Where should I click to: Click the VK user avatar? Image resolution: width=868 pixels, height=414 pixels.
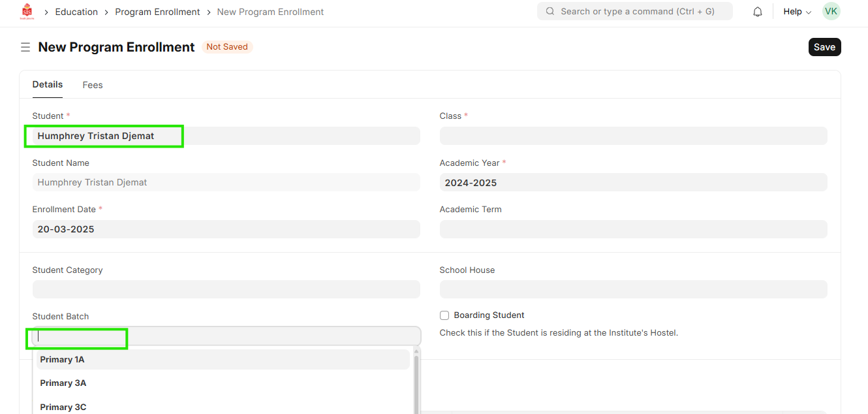pyautogui.click(x=831, y=12)
